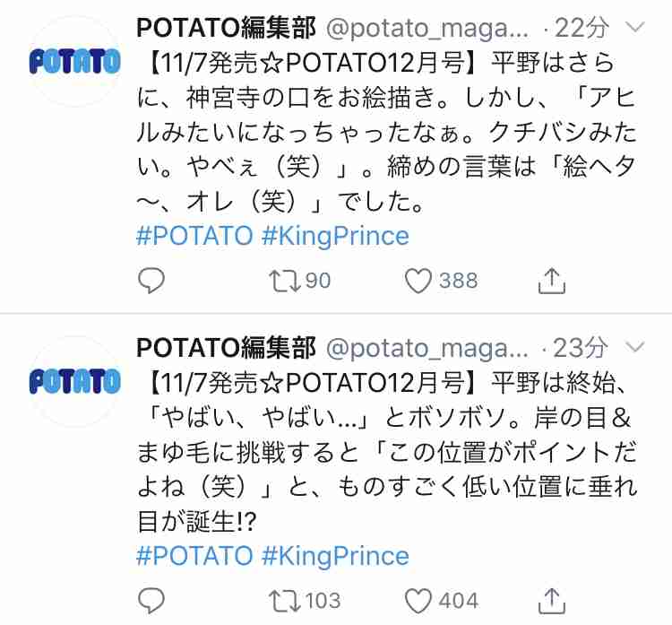Share the first tweet via share icon
The image size is (672, 625).
[552, 281]
